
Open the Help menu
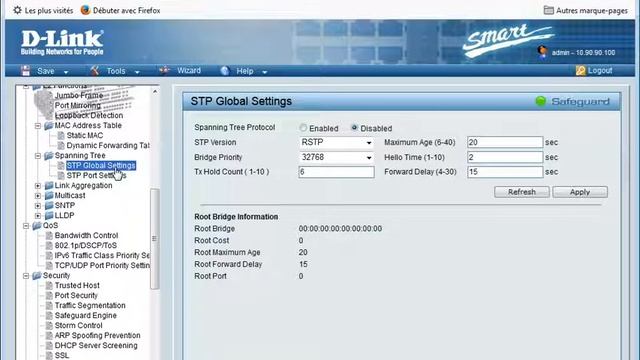tap(245, 71)
